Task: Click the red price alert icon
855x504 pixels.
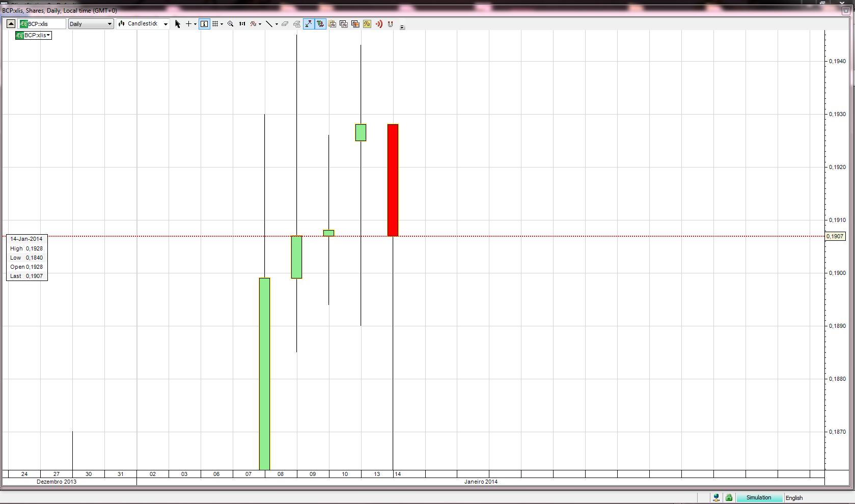Action: (x=379, y=24)
